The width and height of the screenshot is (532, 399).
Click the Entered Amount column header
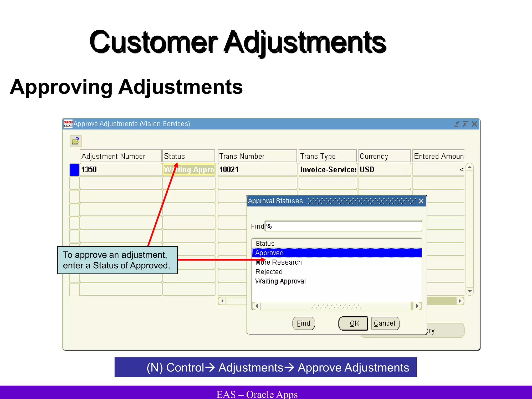point(438,156)
